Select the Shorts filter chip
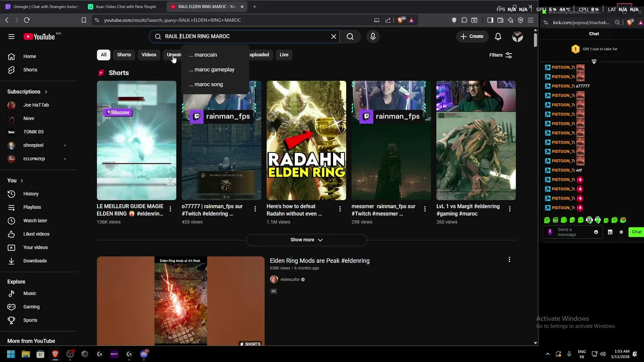 [124, 55]
